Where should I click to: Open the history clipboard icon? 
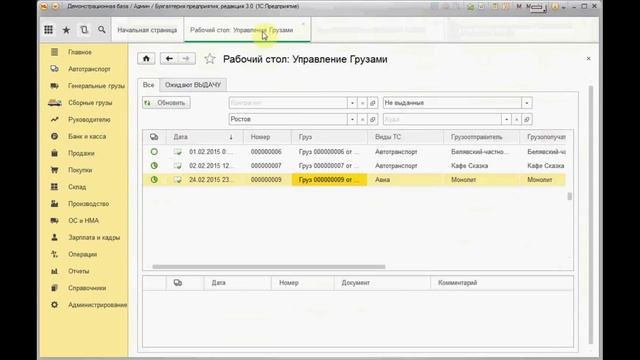[x=84, y=30]
